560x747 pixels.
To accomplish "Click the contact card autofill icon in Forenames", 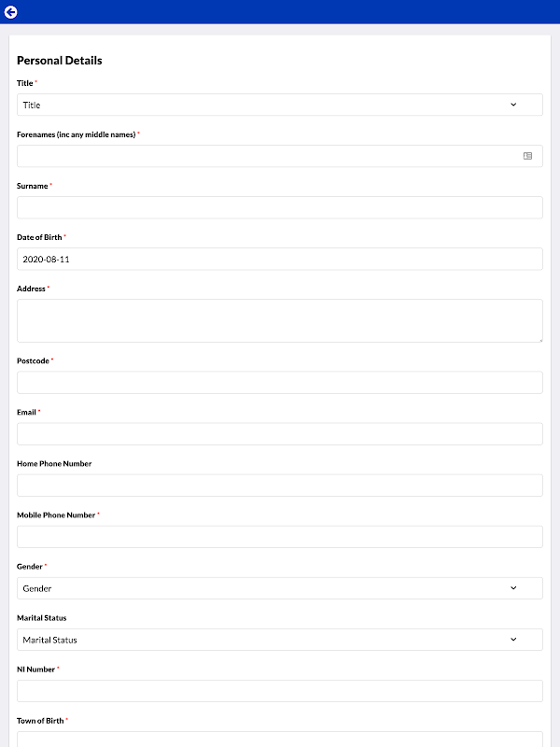I will [527, 156].
